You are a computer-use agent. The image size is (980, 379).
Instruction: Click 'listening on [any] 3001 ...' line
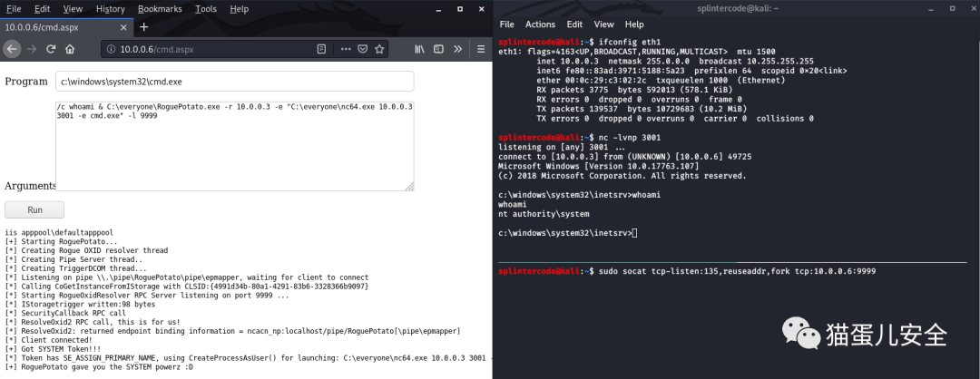(561, 147)
